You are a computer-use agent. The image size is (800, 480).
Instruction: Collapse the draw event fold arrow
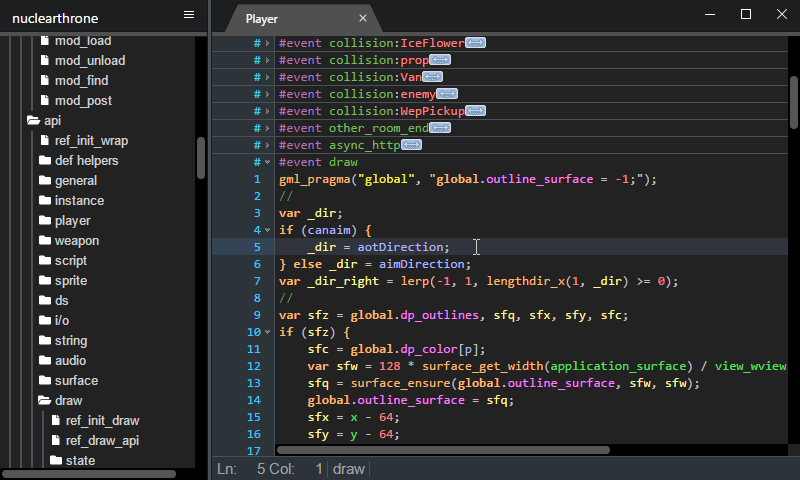tap(267, 162)
